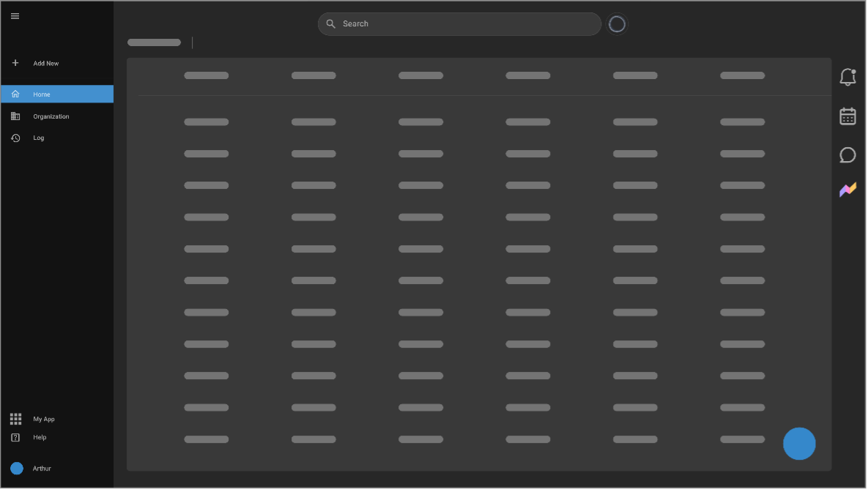Click the Add New plus icon
Viewport: 868px width, 492px height.
(15, 63)
